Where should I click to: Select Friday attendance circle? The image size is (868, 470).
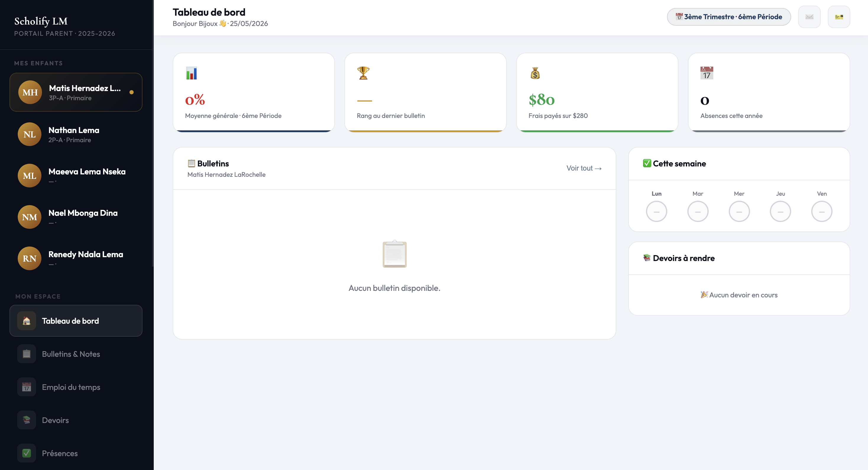pos(822,212)
